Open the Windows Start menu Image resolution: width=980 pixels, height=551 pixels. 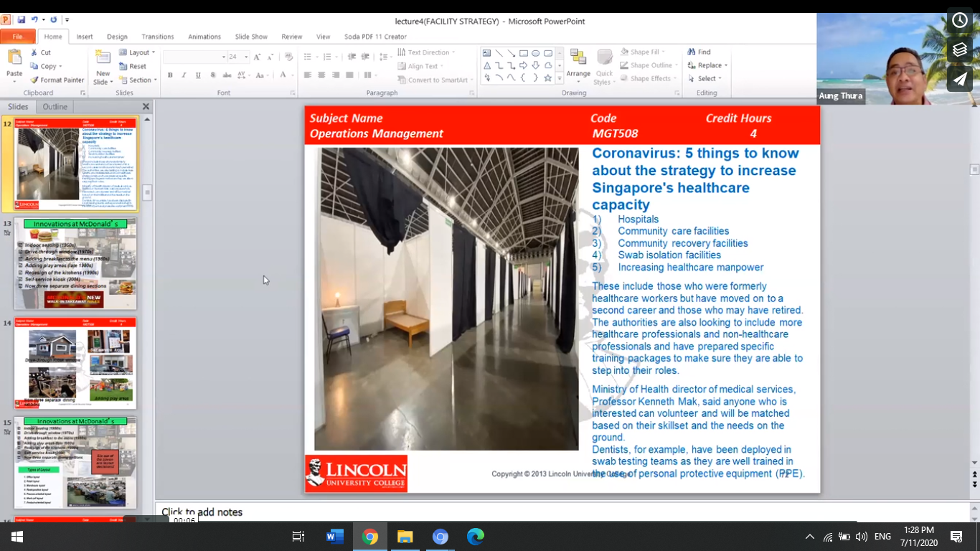tap(17, 537)
